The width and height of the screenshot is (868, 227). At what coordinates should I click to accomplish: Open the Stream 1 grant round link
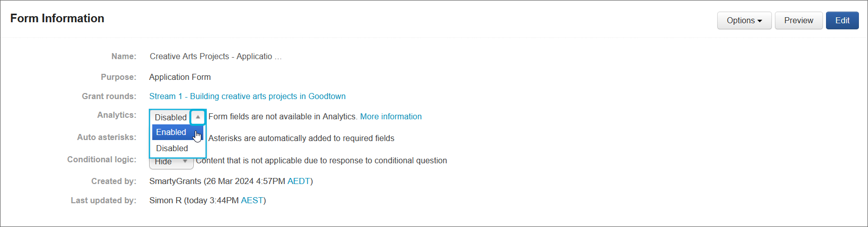[x=247, y=96]
